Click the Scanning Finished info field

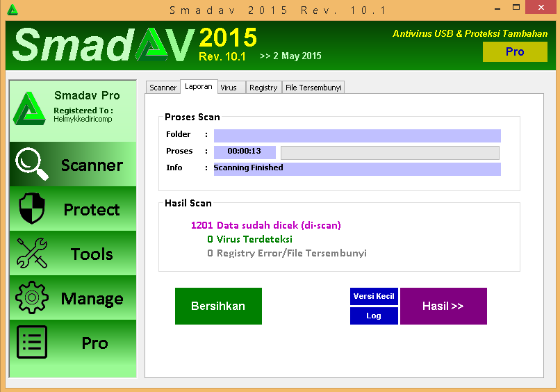click(357, 169)
